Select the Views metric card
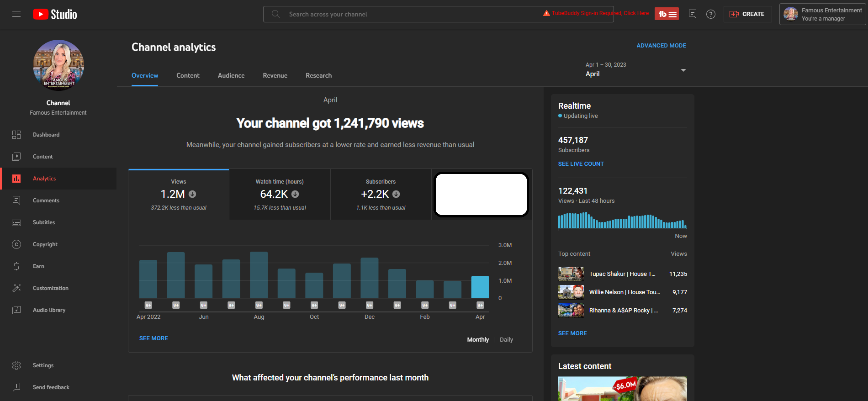Screen dimensions: 868x401 point(179,195)
